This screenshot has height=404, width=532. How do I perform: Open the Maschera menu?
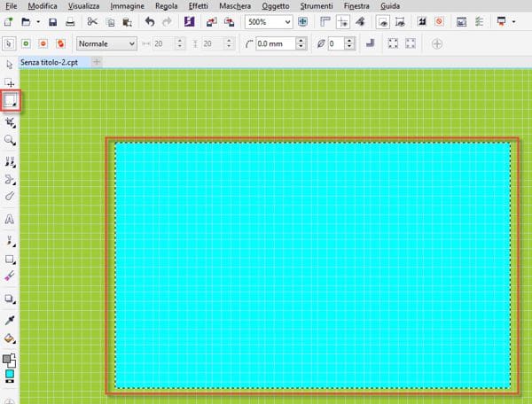click(x=236, y=5)
